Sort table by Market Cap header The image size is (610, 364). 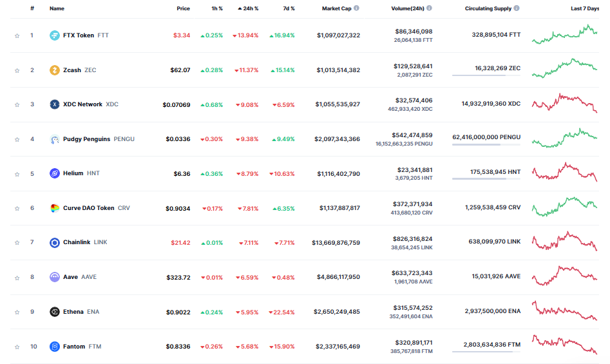tap(336, 8)
